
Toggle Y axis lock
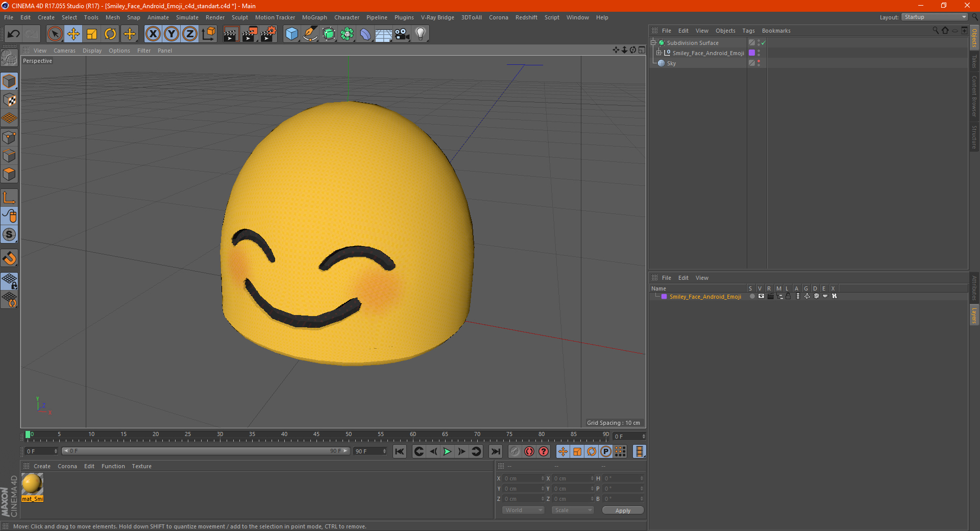pos(171,34)
